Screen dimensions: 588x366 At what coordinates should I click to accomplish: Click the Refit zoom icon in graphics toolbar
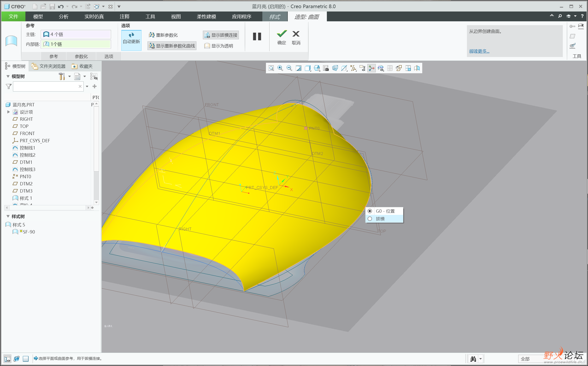pos(271,68)
